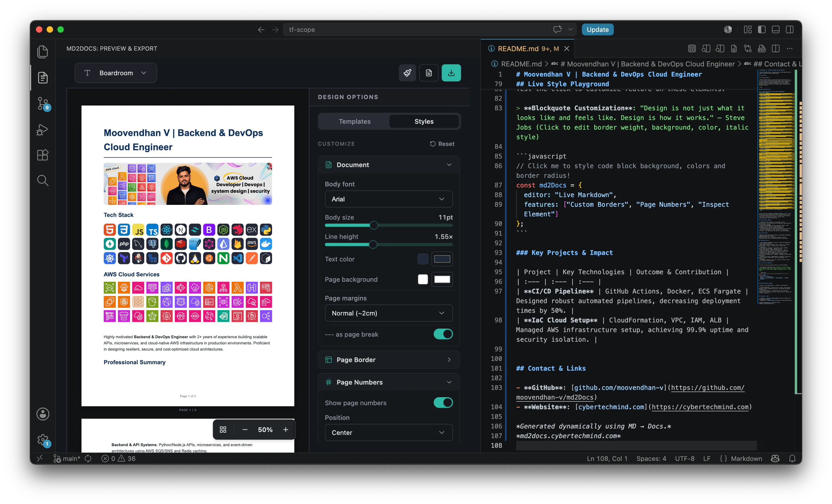832x504 pixels.
Task: Open the README.md breadcrumb item
Action: [x=521, y=64]
